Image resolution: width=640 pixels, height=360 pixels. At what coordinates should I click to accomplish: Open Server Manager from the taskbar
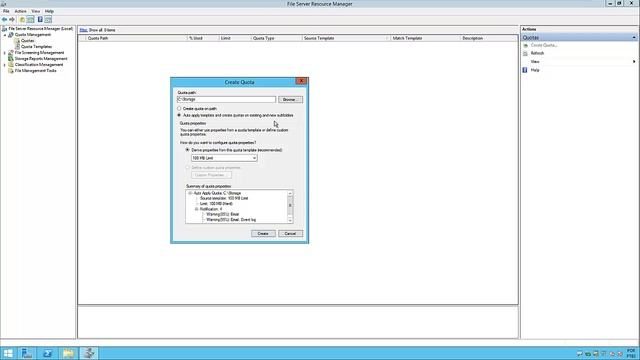point(27,353)
